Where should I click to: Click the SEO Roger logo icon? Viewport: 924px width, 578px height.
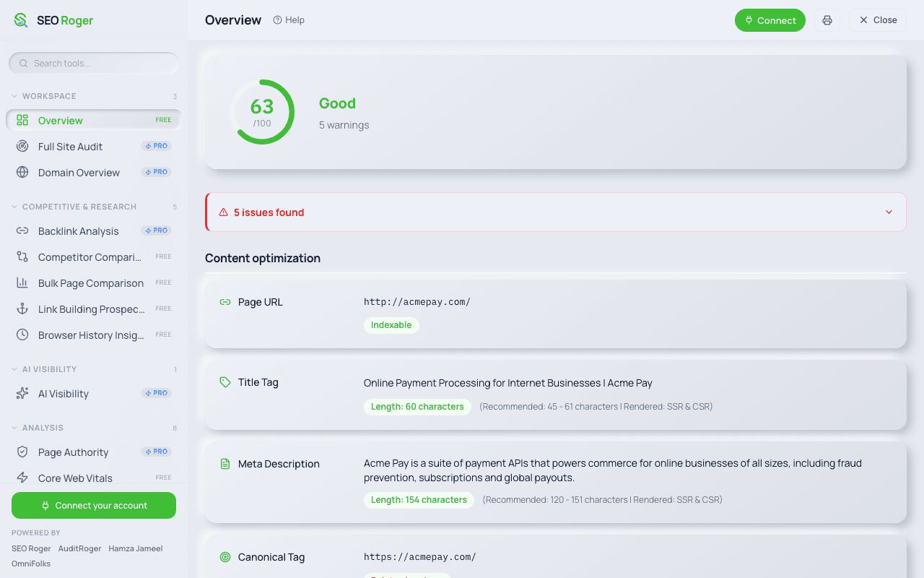point(21,20)
